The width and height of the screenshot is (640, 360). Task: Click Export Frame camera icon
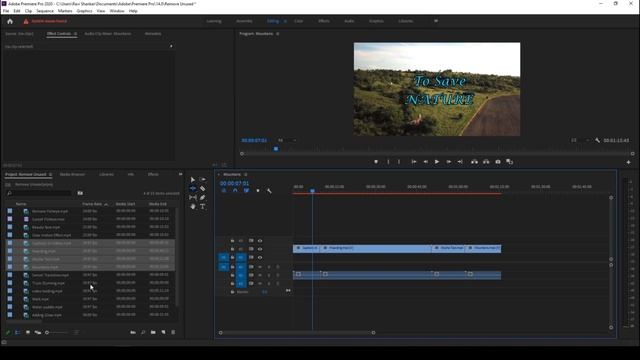498,162
